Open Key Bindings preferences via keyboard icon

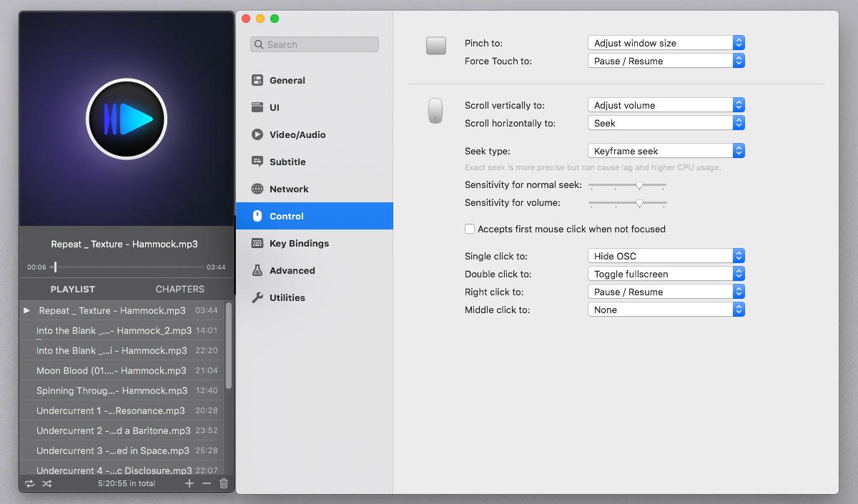click(x=257, y=244)
